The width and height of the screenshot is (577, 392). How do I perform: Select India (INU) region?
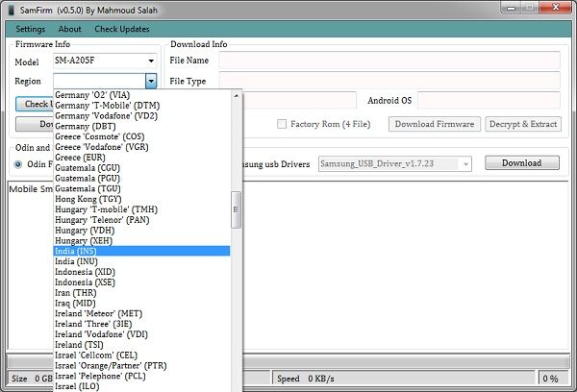tap(141, 261)
